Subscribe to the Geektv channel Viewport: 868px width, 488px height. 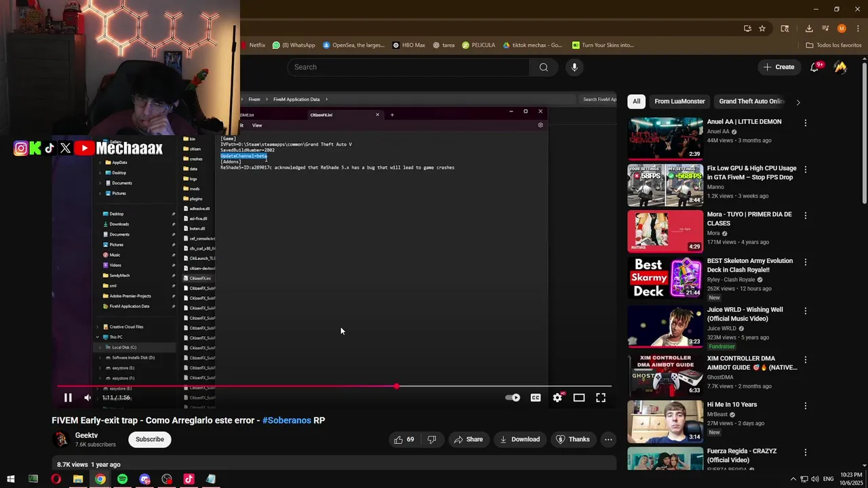150,439
